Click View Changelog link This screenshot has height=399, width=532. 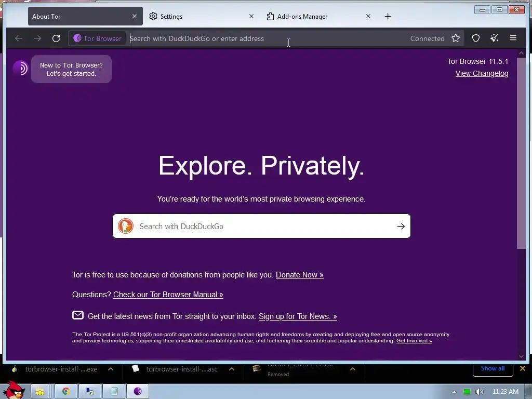click(x=482, y=73)
